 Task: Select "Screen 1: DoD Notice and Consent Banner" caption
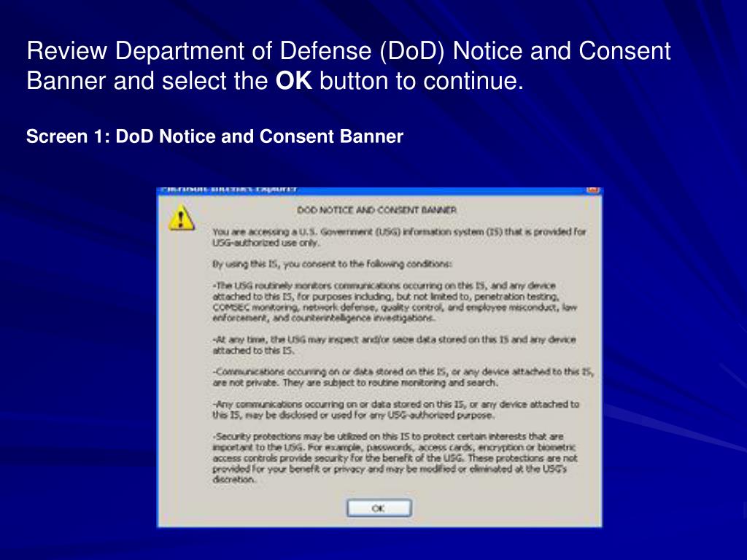coord(215,136)
